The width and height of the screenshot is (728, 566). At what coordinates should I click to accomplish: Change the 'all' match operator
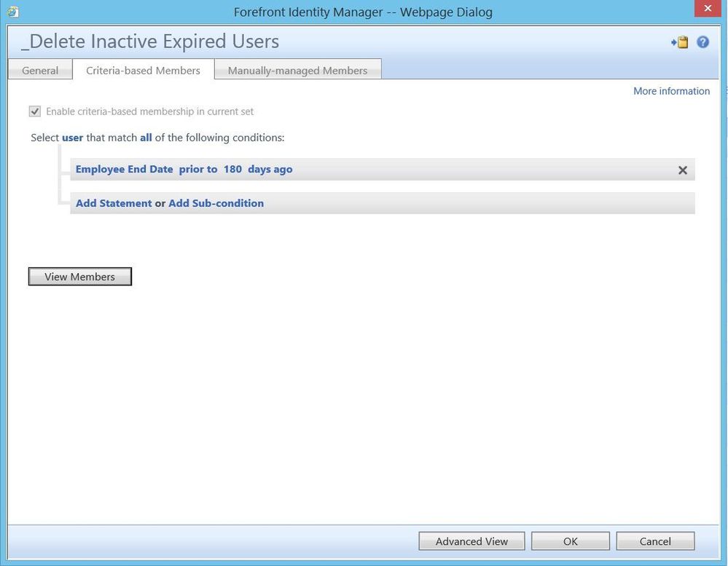tap(146, 138)
